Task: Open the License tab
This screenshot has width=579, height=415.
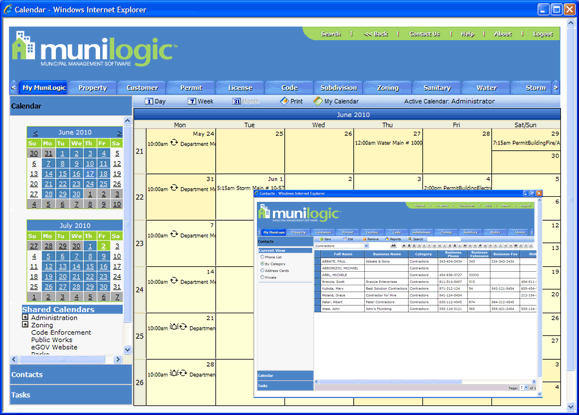Action: tap(240, 88)
